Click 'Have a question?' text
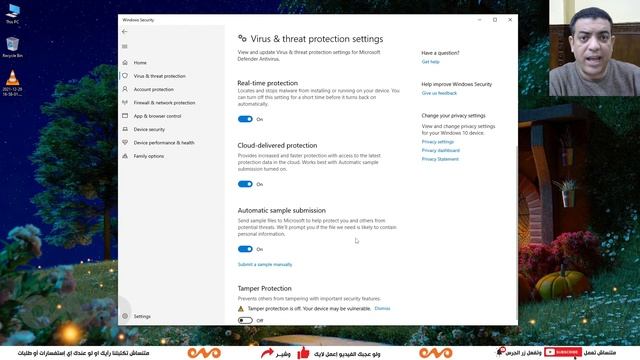Image resolution: width=640 pixels, height=360 pixels. tap(440, 53)
